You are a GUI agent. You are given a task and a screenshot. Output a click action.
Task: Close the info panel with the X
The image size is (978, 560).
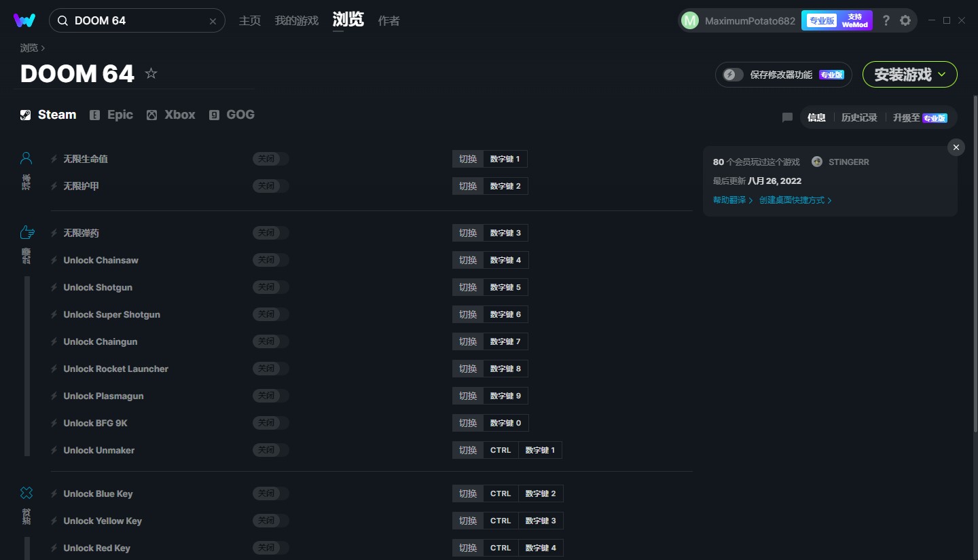pyautogui.click(x=956, y=147)
